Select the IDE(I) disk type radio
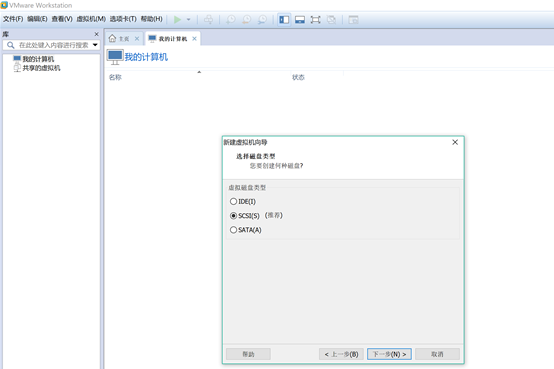Screen dimensions: 554x369 [x=233, y=201]
